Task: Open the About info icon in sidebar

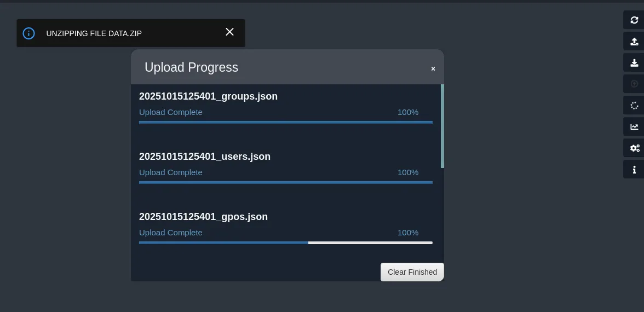Action: coord(634,170)
